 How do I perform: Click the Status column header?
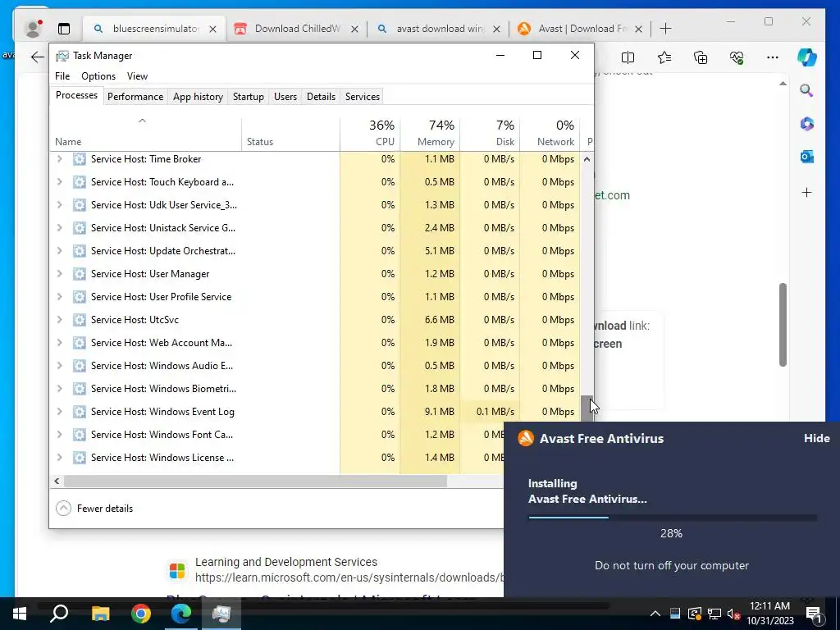pyautogui.click(x=290, y=134)
